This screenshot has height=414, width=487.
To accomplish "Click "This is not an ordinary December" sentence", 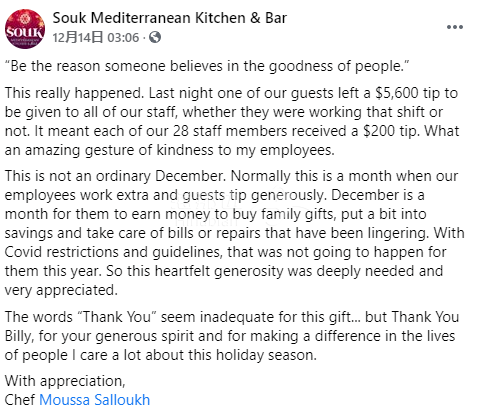I will tap(114, 176).
